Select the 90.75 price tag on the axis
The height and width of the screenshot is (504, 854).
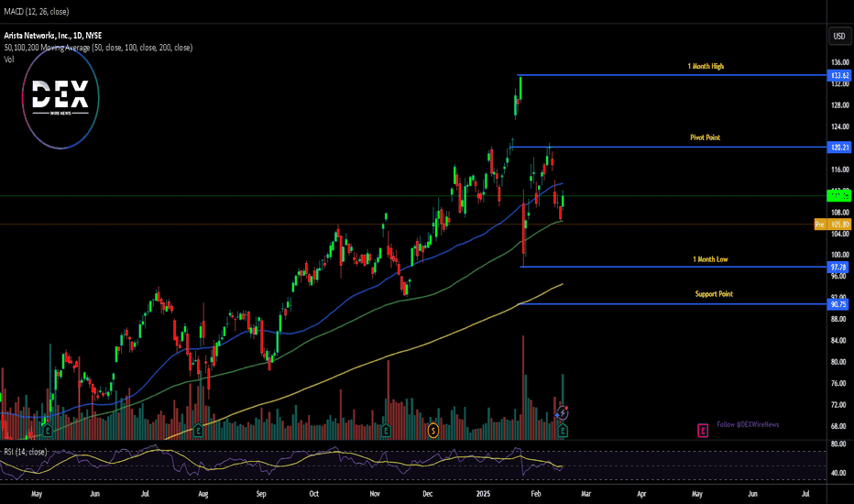(x=838, y=304)
